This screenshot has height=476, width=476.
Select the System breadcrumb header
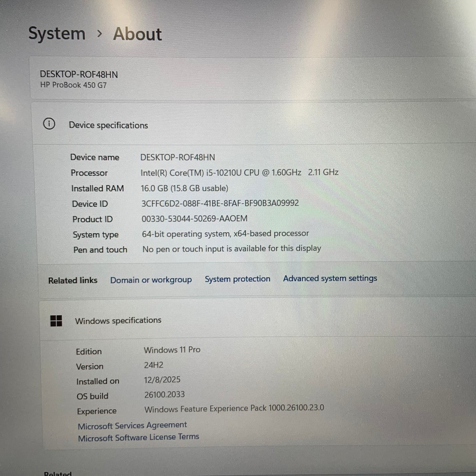pyautogui.click(x=57, y=33)
